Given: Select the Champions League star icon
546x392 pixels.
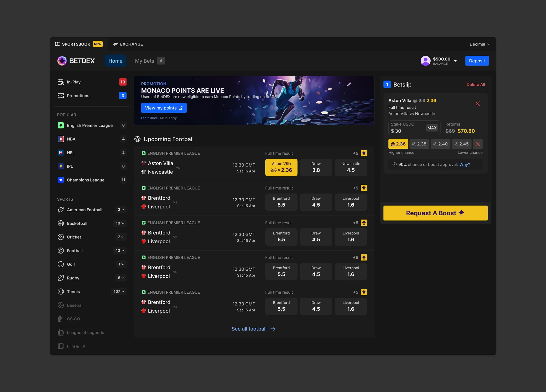Looking at the screenshot, I should point(61,180).
